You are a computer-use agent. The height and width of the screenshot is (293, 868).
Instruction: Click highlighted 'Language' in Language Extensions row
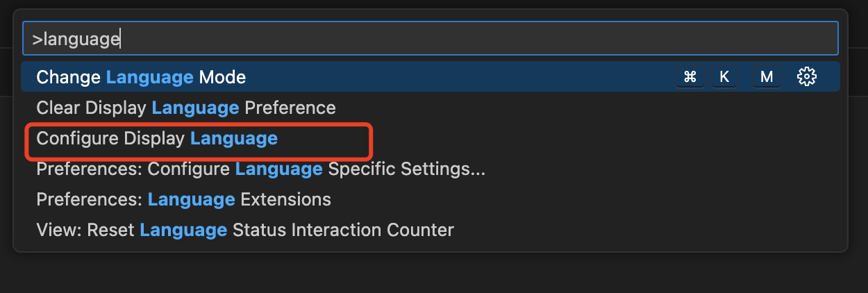tap(192, 200)
